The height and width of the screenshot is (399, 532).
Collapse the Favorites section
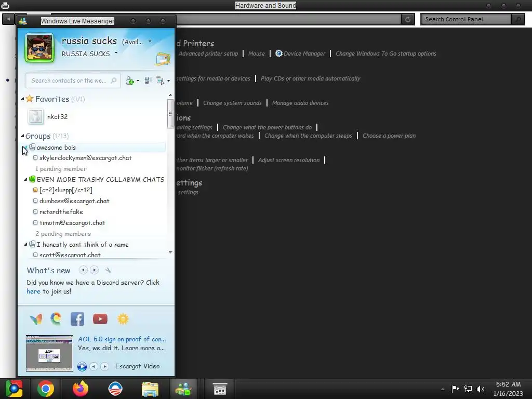22,99
